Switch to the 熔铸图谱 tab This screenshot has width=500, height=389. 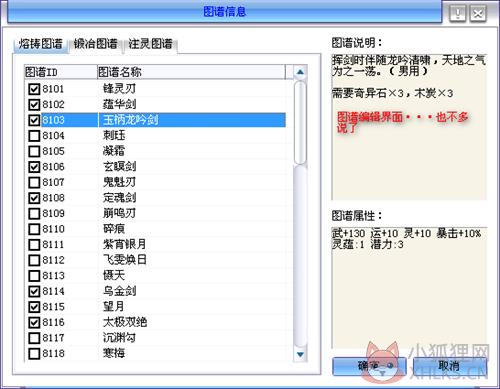[x=40, y=44]
